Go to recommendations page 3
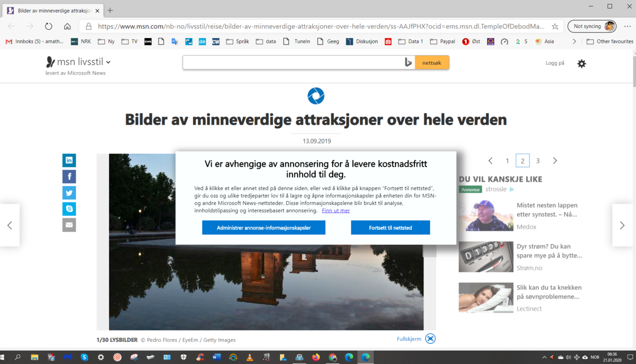636x364 pixels. [538, 161]
